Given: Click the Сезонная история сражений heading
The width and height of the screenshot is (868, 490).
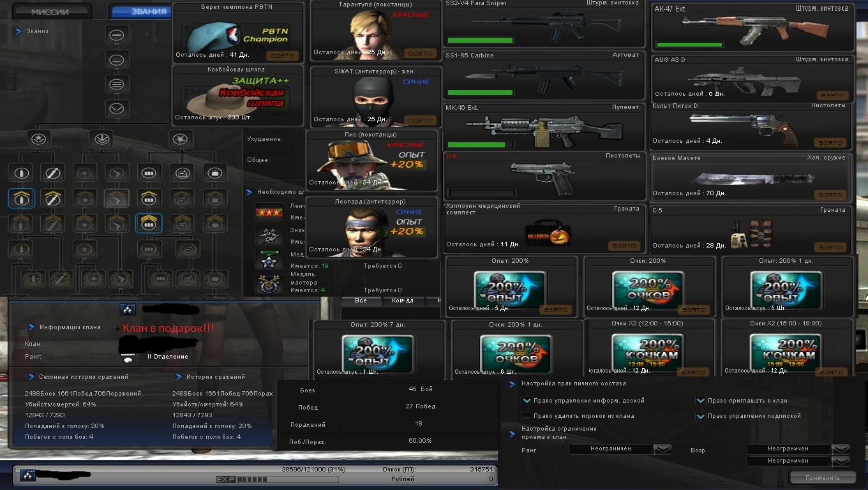Looking at the screenshot, I should (84, 377).
